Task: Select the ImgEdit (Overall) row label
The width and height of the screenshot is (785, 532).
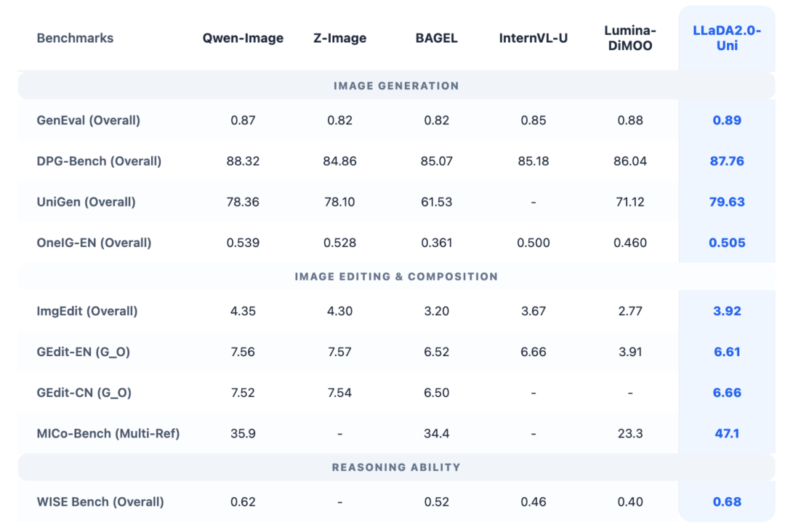Action: (x=86, y=311)
